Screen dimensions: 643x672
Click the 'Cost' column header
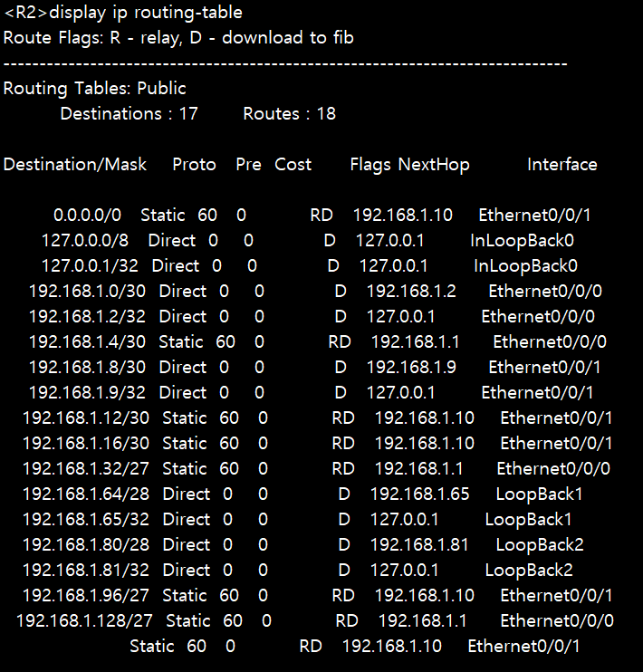coord(293,165)
